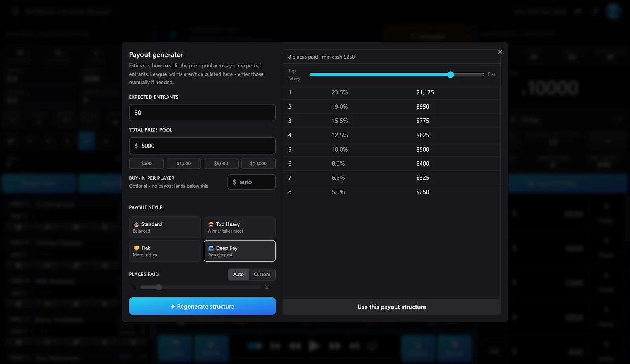Click the $250 eighth place payout

(422, 192)
